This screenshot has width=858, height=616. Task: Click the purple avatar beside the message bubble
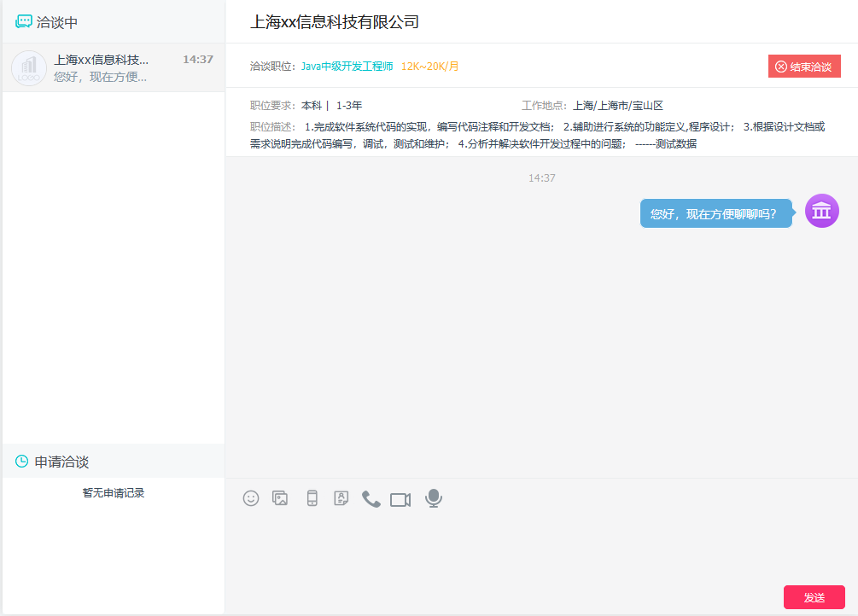click(821, 210)
